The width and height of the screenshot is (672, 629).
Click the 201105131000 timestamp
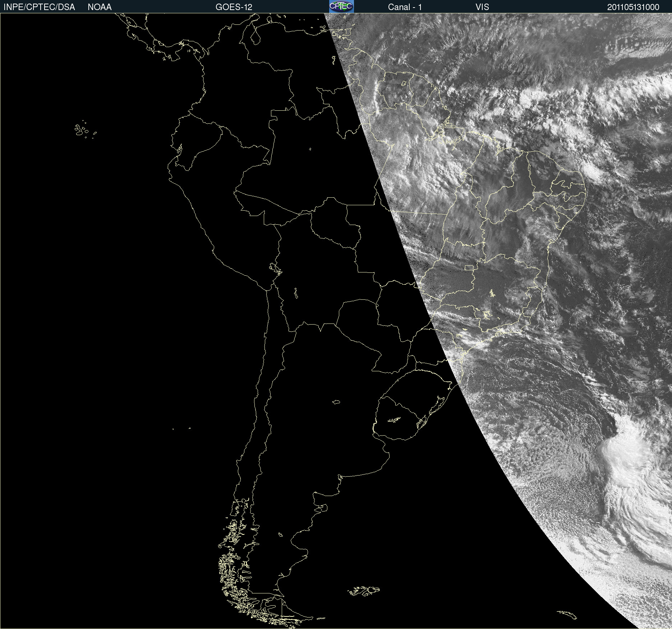(x=633, y=7)
